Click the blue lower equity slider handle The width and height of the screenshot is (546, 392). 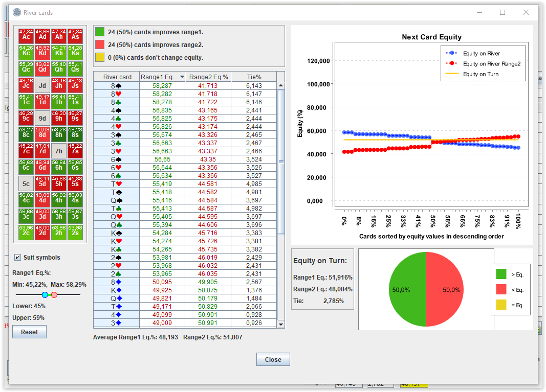(45, 295)
